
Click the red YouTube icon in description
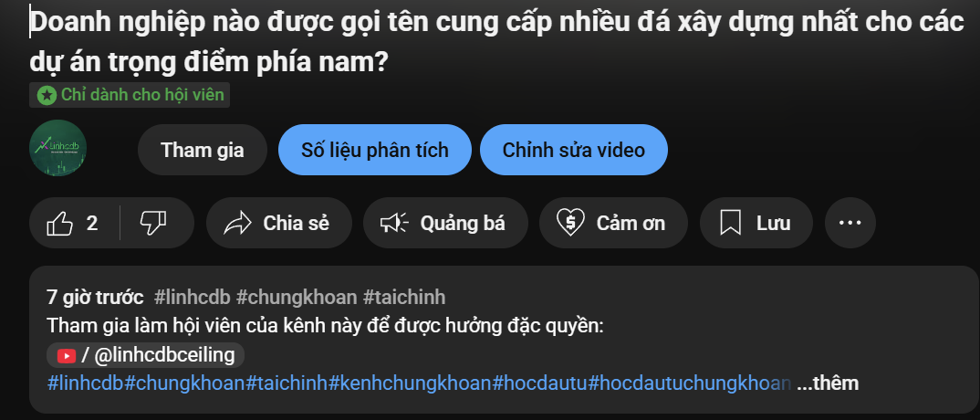[67, 355]
